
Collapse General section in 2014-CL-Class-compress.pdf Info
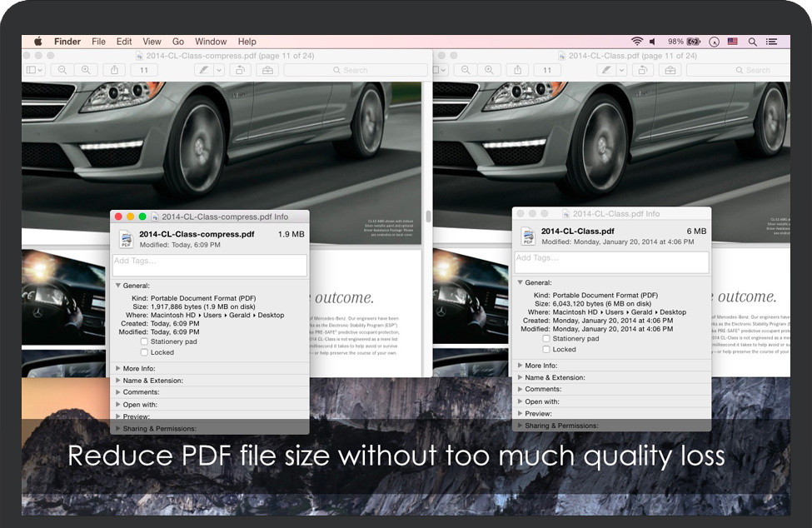pyautogui.click(x=118, y=286)
